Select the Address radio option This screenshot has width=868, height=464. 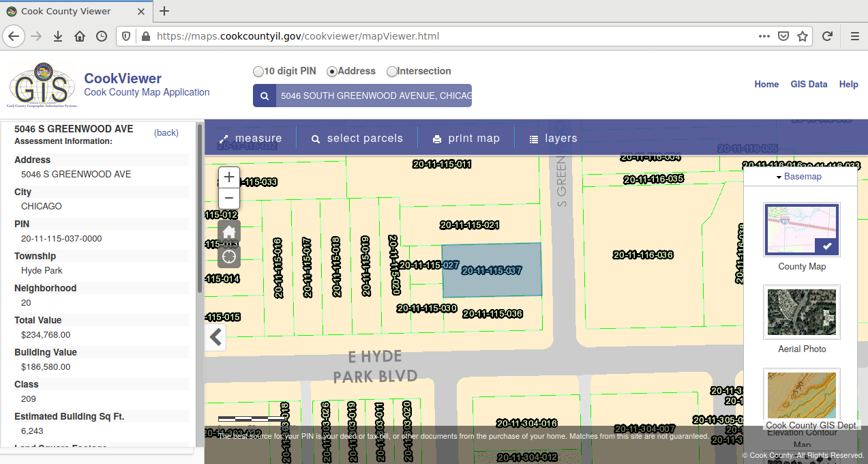332,72
